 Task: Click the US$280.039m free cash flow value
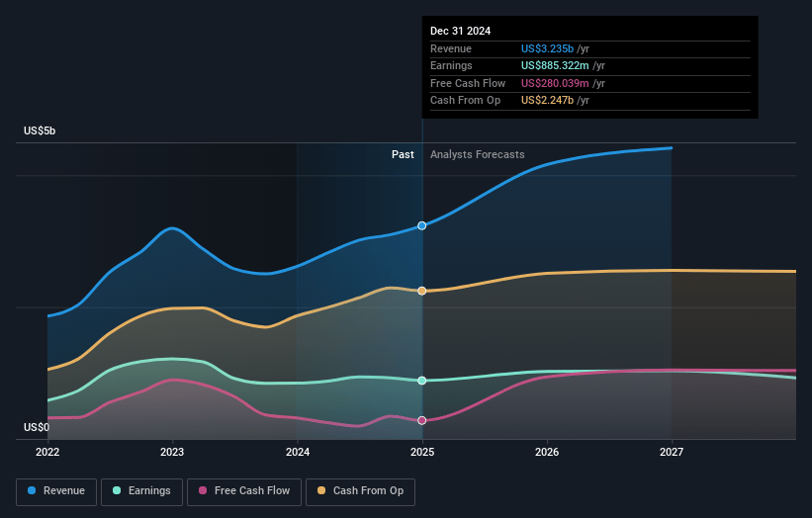click(x=555, y=83)
